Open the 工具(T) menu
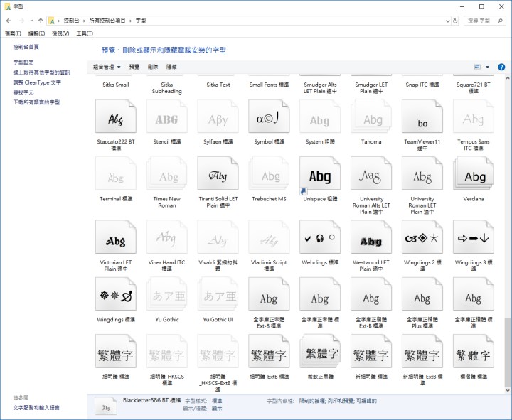 pos(85,33)
